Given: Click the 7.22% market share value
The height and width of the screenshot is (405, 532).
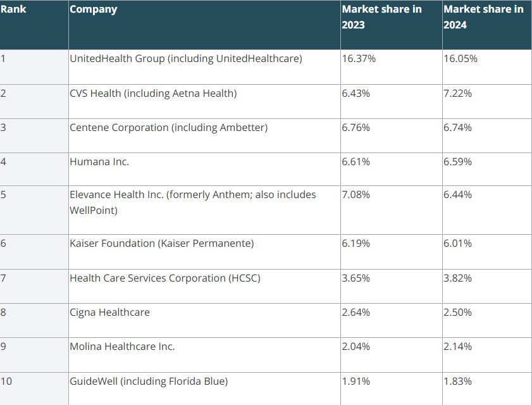Looking at the screenshot, I should tap(458, 94).
